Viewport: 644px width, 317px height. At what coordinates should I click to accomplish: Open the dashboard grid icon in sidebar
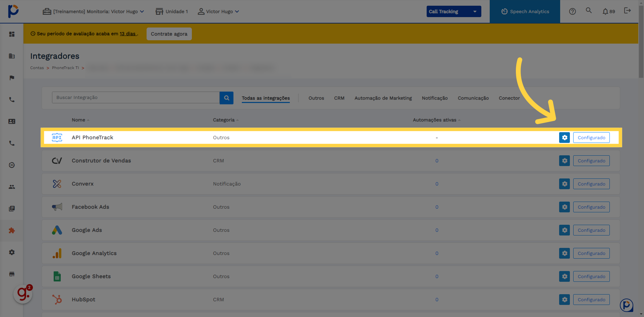coord(12,34)
